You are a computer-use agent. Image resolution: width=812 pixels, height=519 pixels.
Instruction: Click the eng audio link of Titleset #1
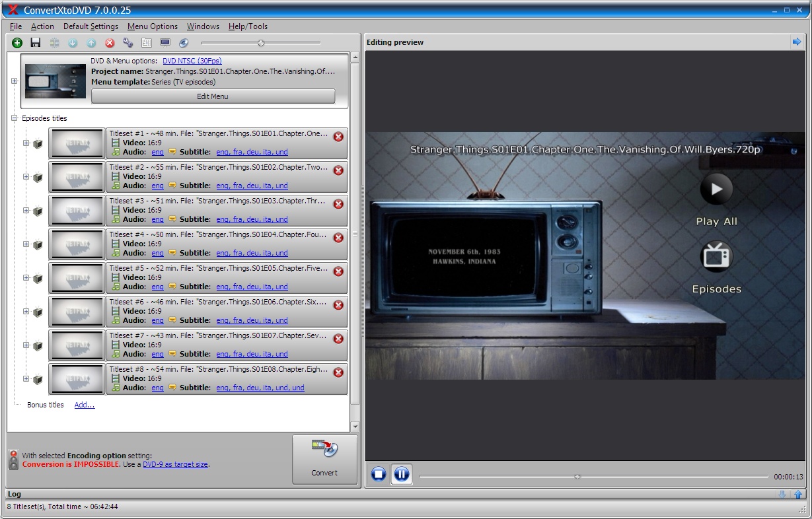(157, 152)
